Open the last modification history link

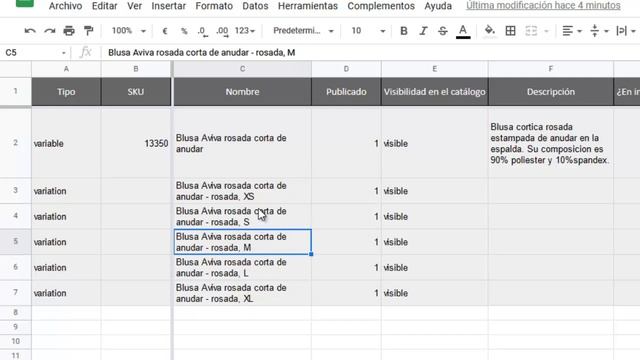tap(543, 6)
